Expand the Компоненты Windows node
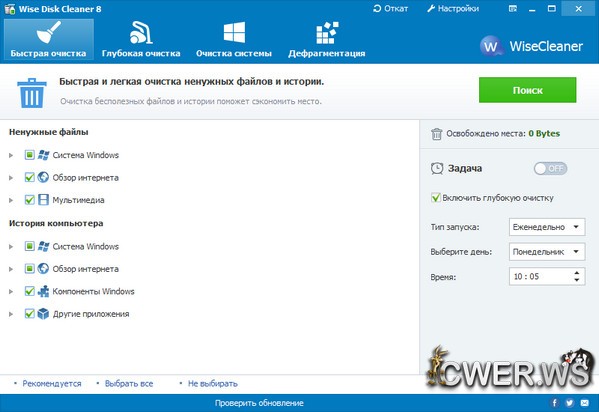The width and height of the screenshot is (599, 412). click(11, 291)
